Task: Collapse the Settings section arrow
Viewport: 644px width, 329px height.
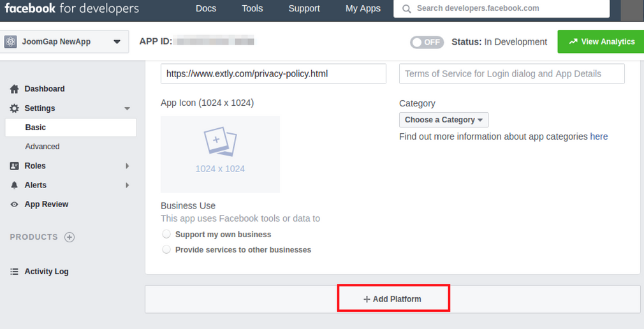Action: point(127,108)
